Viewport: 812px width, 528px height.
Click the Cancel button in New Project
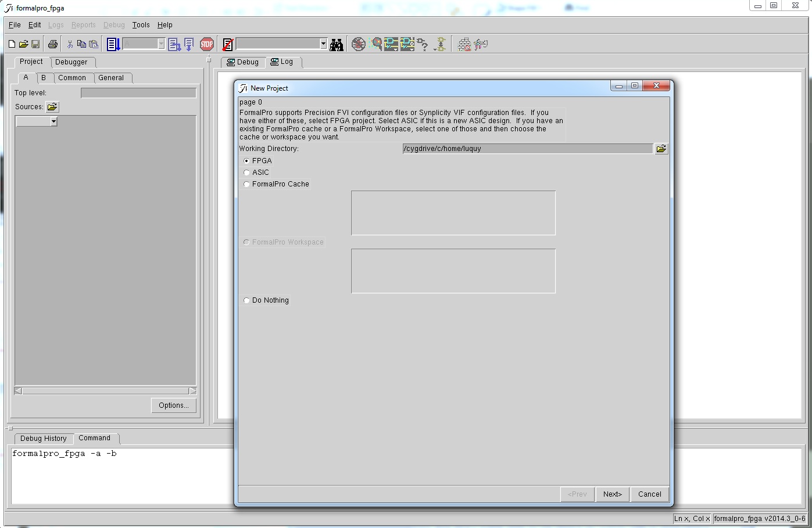pos(650,494)
